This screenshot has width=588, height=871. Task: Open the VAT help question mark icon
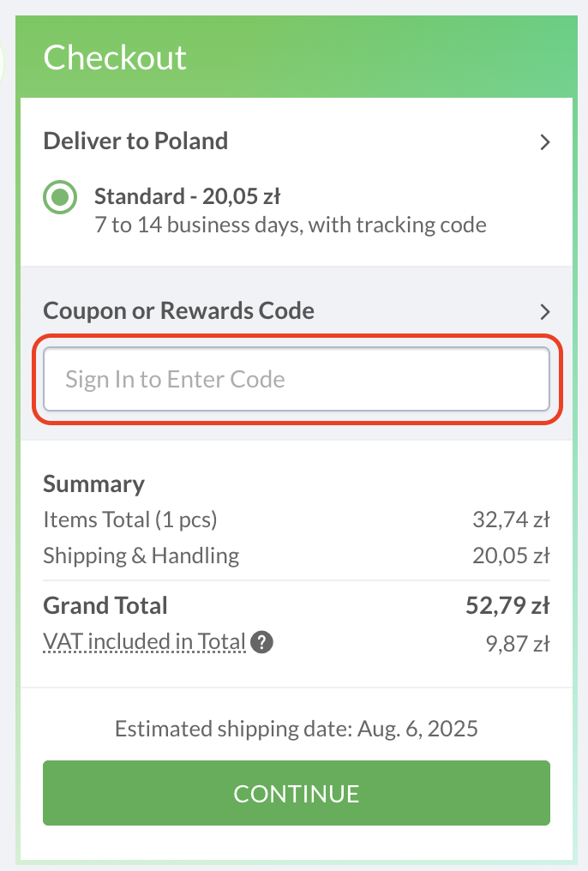tap(261, 642)
